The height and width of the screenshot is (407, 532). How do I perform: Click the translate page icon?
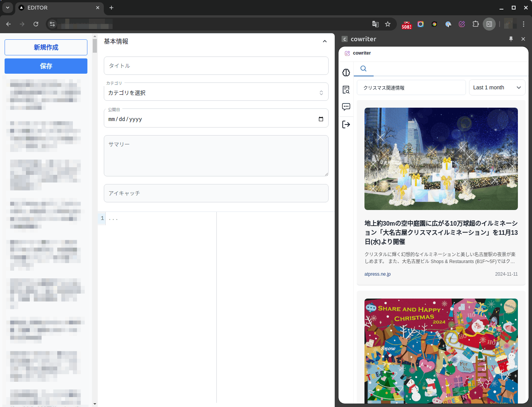coord(376,24)
